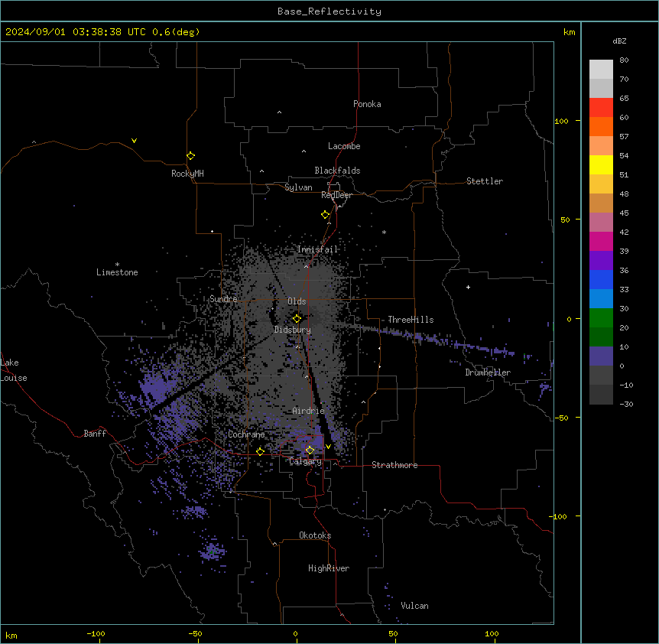Click the dBZ legend heading
The image size is (659, 644).
619,41
